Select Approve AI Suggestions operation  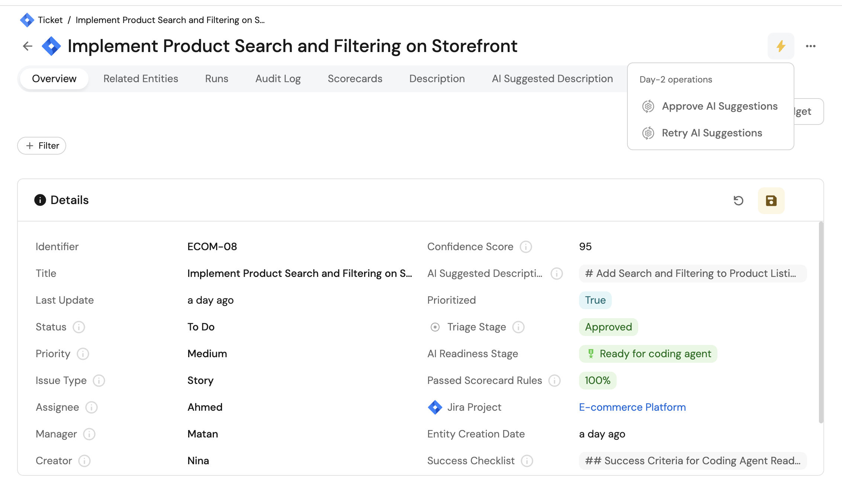pyautogui.click(x=719, y=106)
